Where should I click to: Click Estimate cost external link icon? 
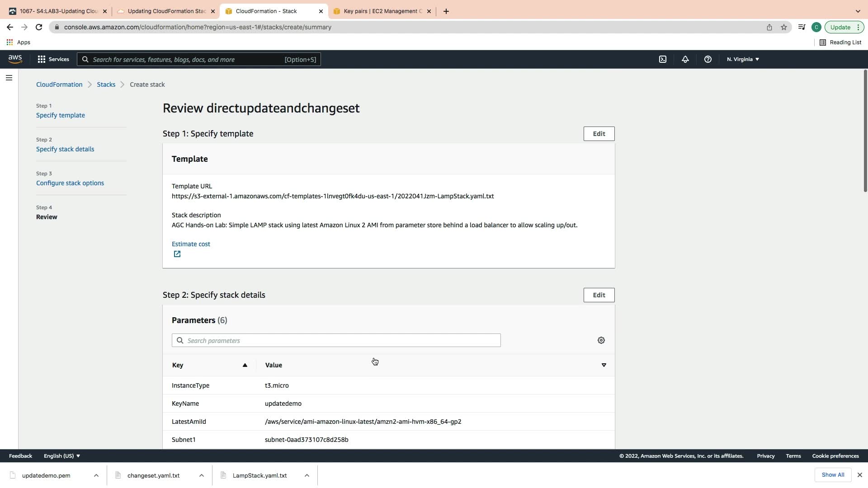[177, 254]
